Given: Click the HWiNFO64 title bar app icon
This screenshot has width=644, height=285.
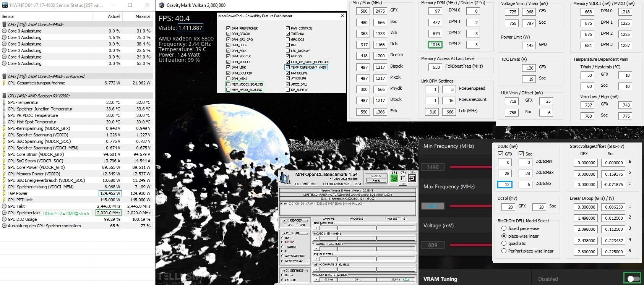Looking at the screenshot, I should (5, 5).
